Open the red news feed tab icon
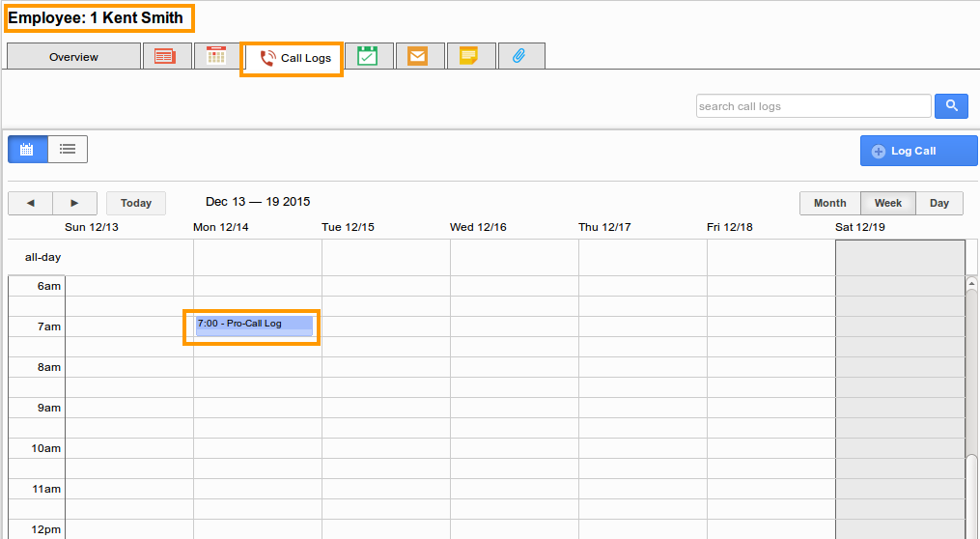This screenshot has height=539, width=980. click(165, 56)
